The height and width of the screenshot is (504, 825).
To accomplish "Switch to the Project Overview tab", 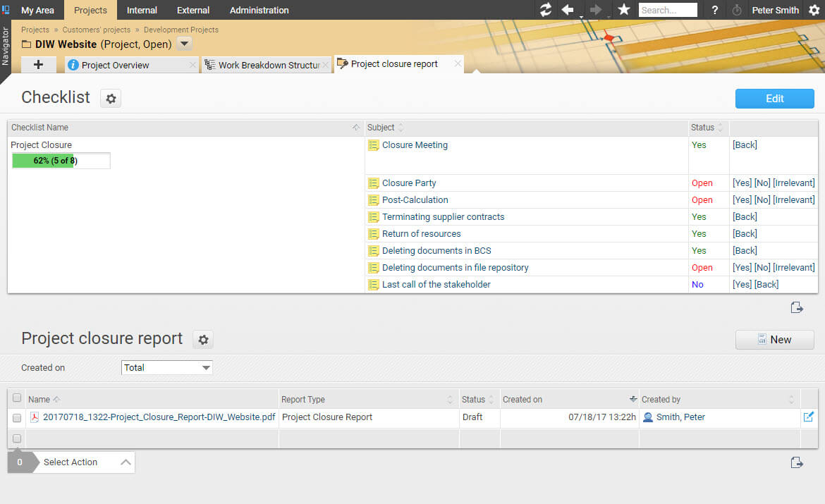I will tap(115, 65).
